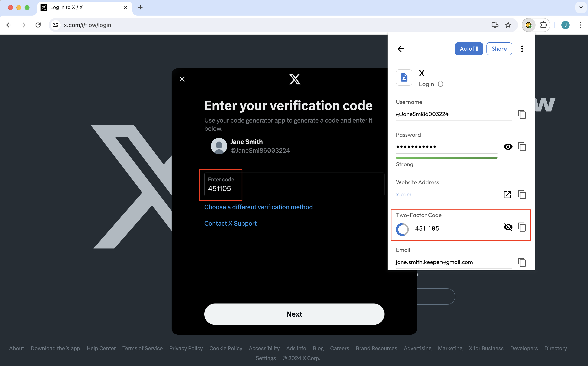Click Choose a different verification method
This screenshot has height=366, width=588.
tap(258, 207)
